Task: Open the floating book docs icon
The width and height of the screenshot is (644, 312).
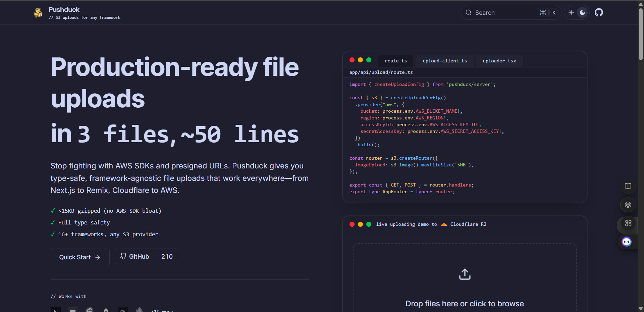Action: coord(628,186)
